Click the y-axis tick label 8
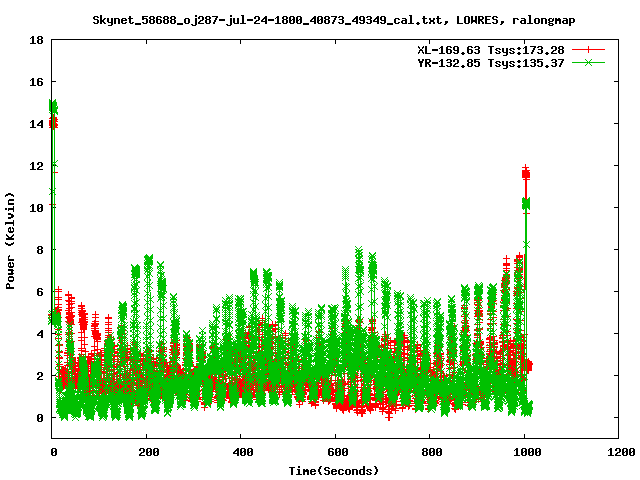 coord(40,250)
